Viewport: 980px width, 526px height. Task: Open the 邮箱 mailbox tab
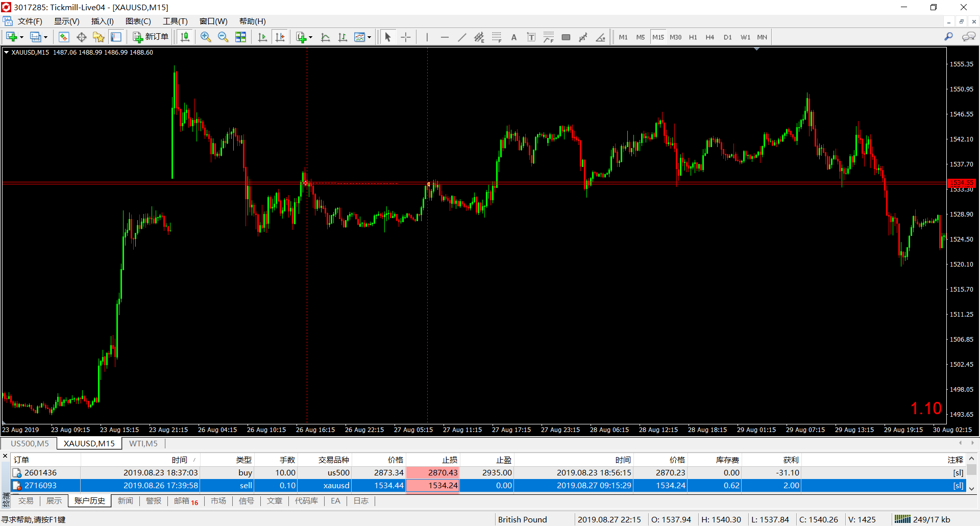tap(186, 501)
